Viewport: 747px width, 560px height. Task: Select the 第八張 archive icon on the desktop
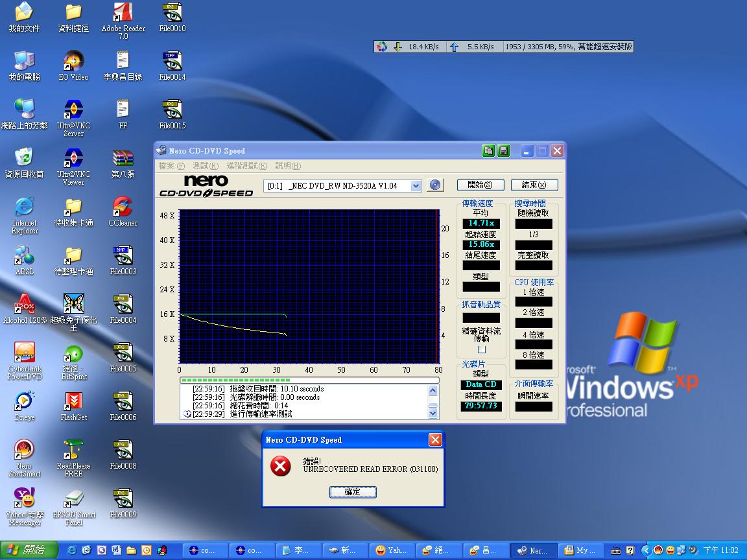(123, 163)
